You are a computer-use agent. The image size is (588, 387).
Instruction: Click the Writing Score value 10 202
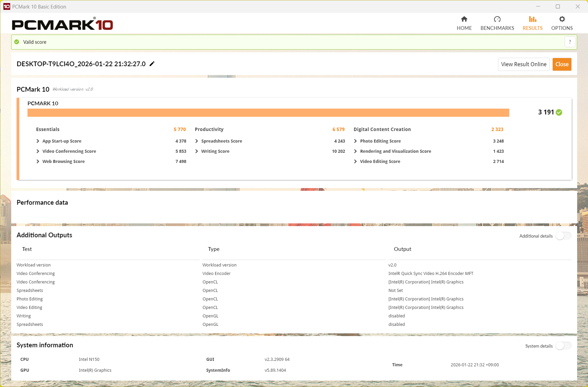[x=339, y=151]
